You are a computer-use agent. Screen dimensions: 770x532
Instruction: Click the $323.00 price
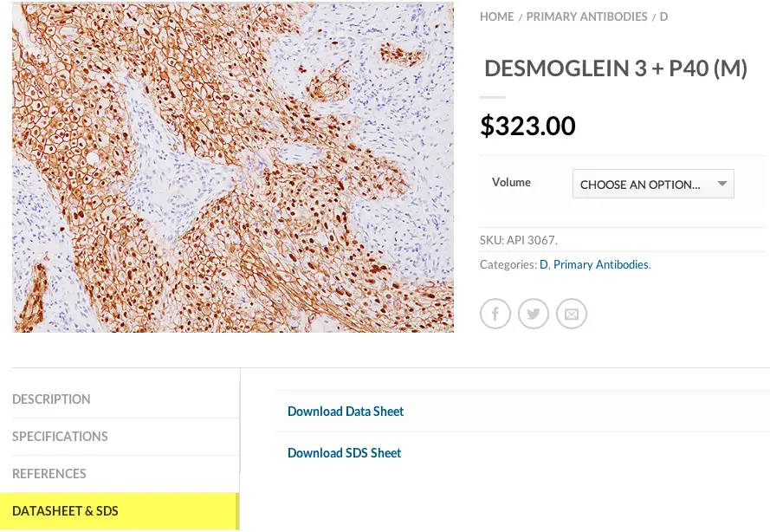(528, 127)
